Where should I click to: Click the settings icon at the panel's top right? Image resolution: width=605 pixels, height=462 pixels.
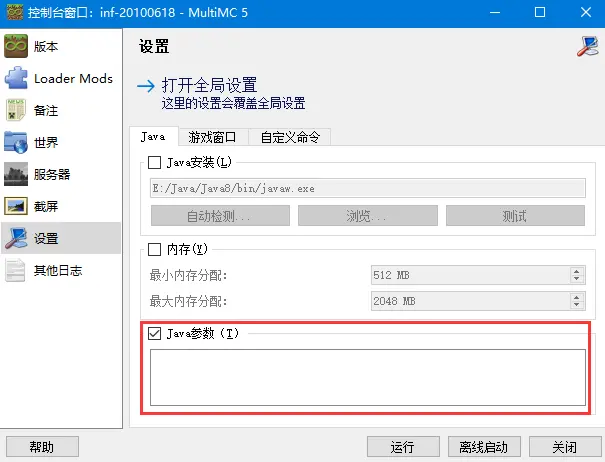[x=588, y=47]
